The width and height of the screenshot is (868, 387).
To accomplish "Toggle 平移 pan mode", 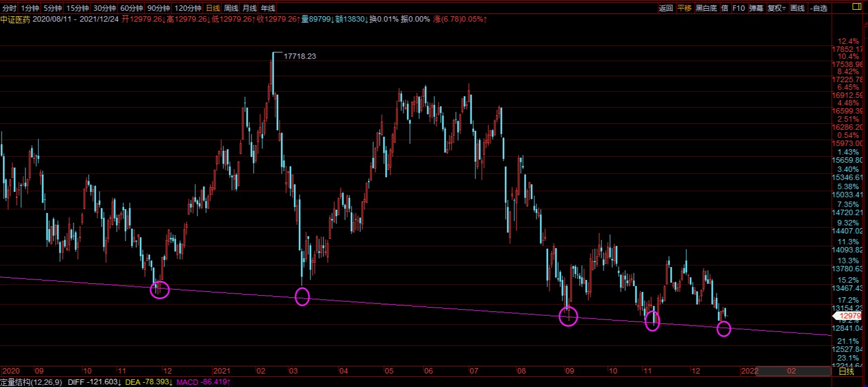I will (684, 8).
